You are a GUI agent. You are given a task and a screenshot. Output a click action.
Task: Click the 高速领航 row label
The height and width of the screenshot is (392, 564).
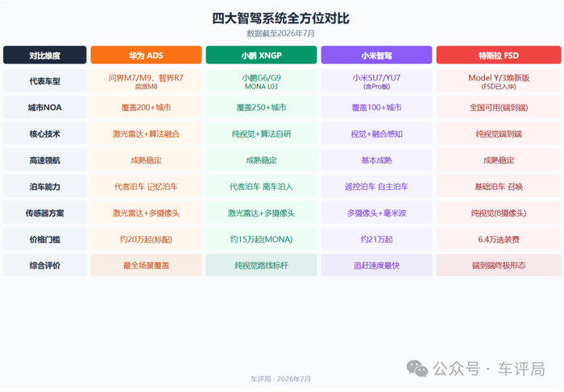pos(45,160)
